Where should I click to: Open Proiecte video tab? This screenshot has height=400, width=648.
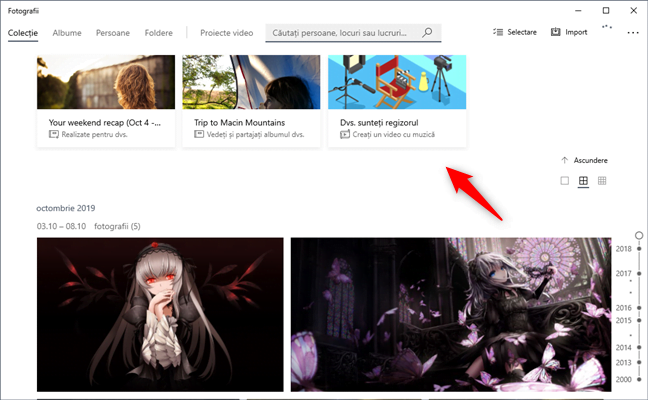point(226,33)
